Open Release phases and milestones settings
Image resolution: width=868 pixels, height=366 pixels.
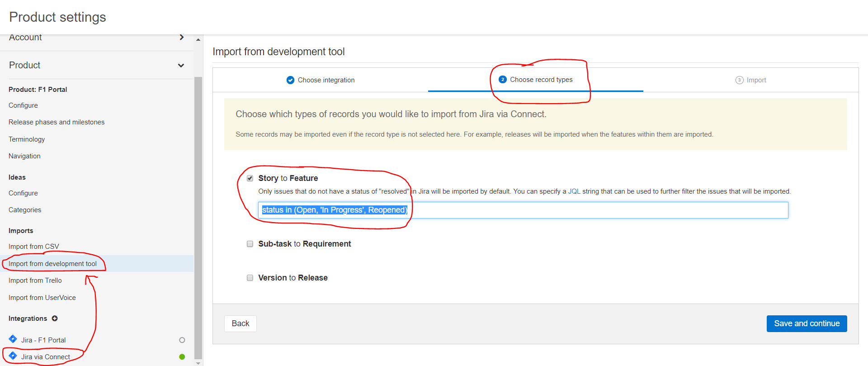[57, 122]
